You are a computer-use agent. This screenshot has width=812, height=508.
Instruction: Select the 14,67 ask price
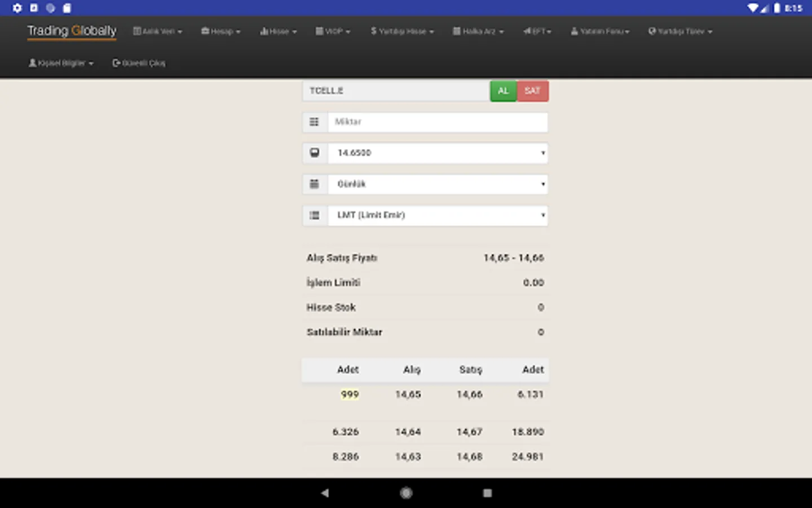click(x=470, y=432)
